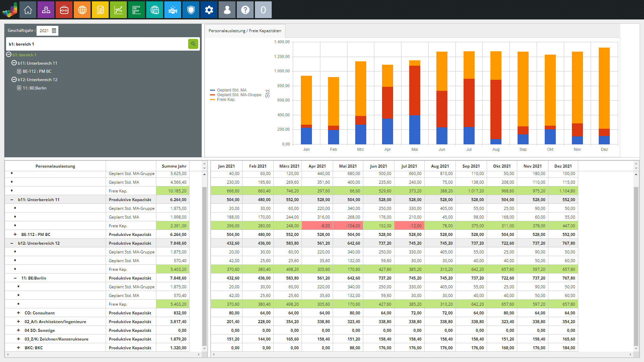Collapse the b11: Unterbereich 11 tree node

click(x=14, y=63)
